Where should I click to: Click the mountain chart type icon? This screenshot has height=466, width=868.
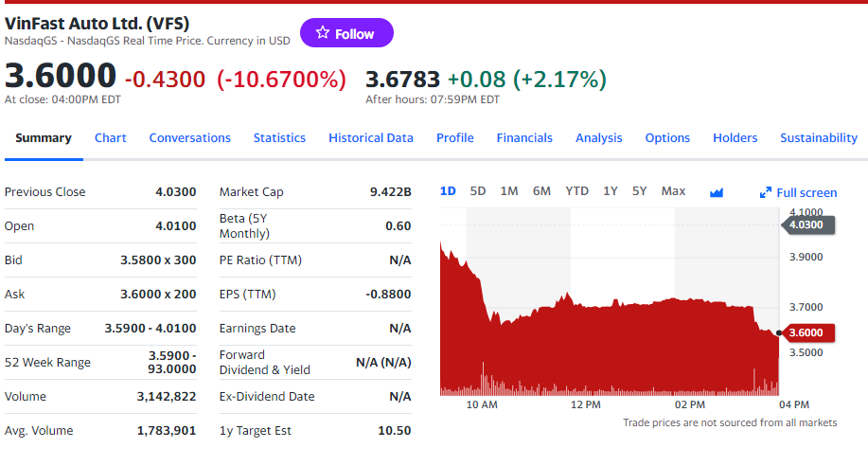click(717, 192)
